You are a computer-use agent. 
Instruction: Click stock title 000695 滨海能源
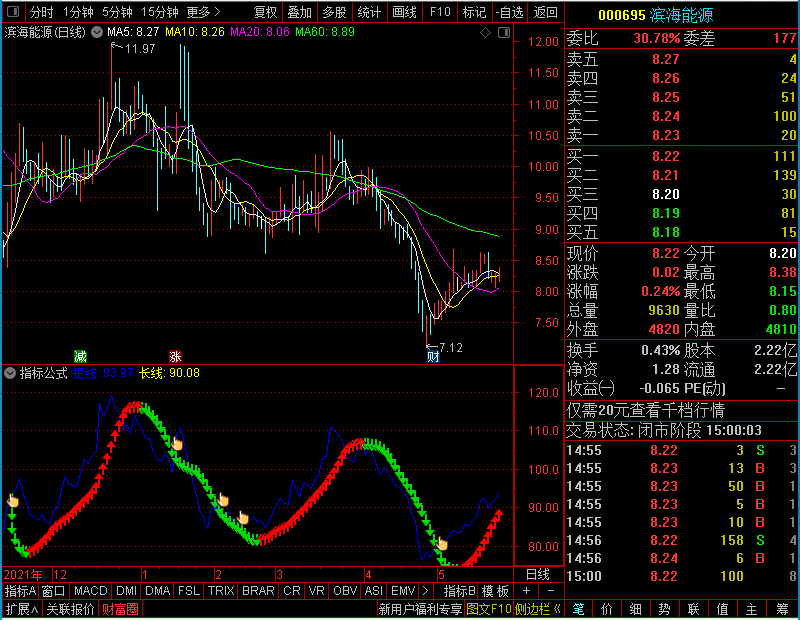[x=655, y=15]
